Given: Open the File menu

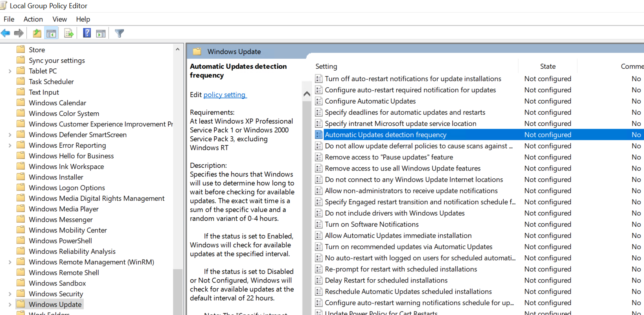Looking at the screenshot, I should click(9, 19).
